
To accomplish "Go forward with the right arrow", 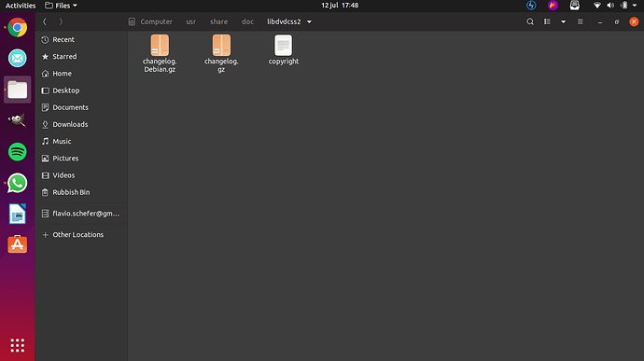I will pyautogui.click(x=61, y=21).
